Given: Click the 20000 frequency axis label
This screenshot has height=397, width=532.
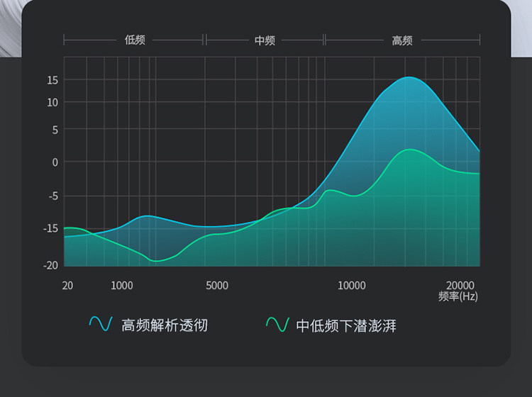Looking at the screenshot, I should click(x=460, y=285).
